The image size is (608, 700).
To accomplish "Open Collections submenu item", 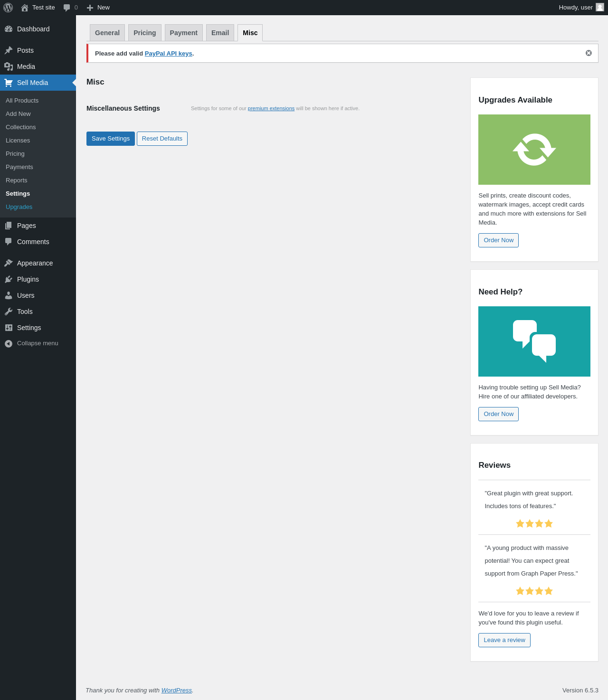I will 38,127.
